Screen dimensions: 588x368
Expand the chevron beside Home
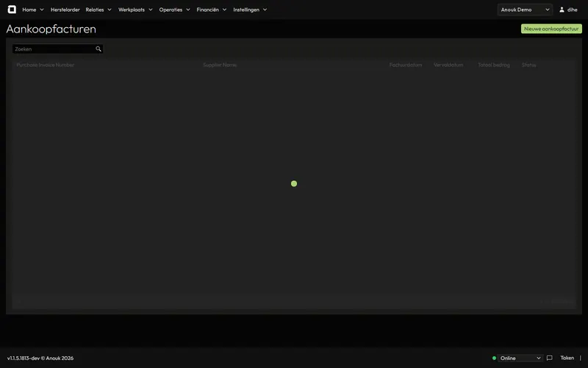(42, 10)
